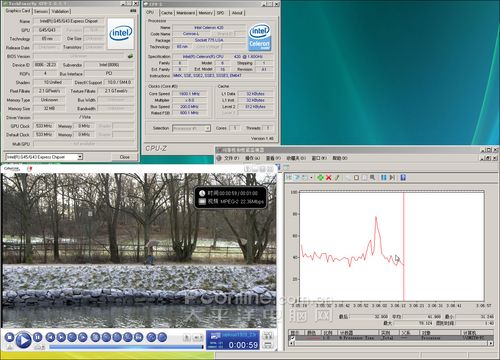This screenshot has width=500, height=360.
Task: Click the media player seek progress bar
Action: click(126, 347)
